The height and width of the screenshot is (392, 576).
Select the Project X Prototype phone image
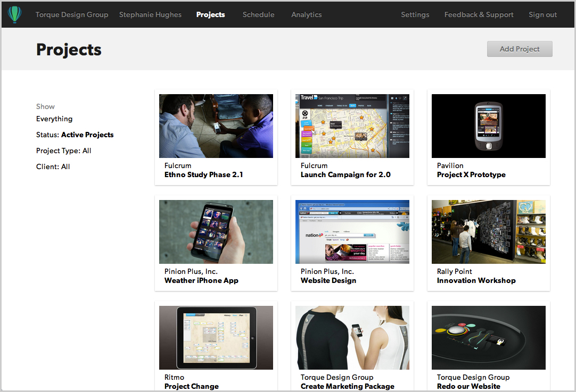(488, 126)
